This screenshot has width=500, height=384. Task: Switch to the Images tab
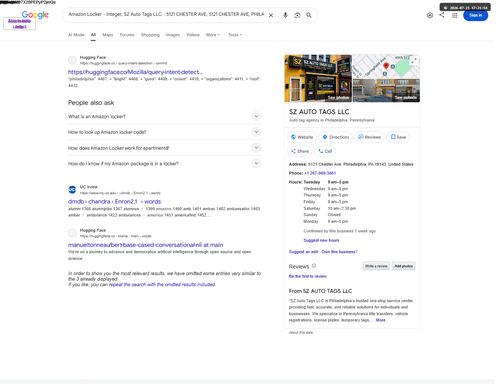point(173,35)
